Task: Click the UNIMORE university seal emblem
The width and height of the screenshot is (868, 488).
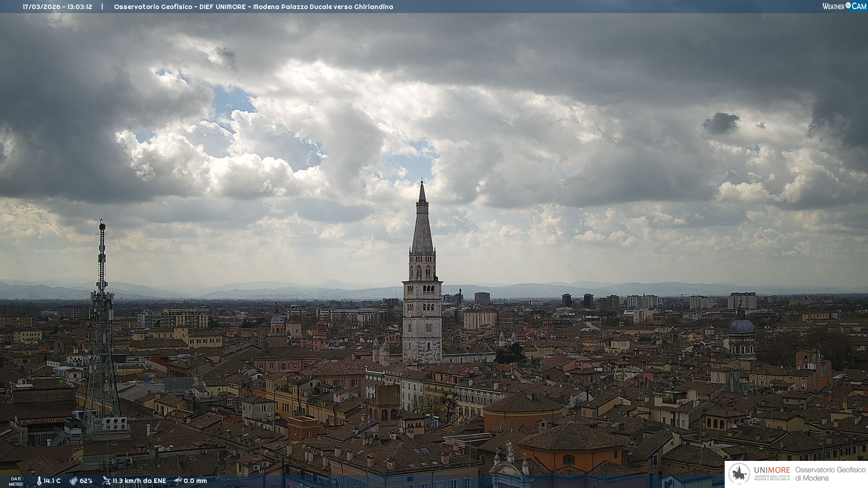Action: point(739,474)
